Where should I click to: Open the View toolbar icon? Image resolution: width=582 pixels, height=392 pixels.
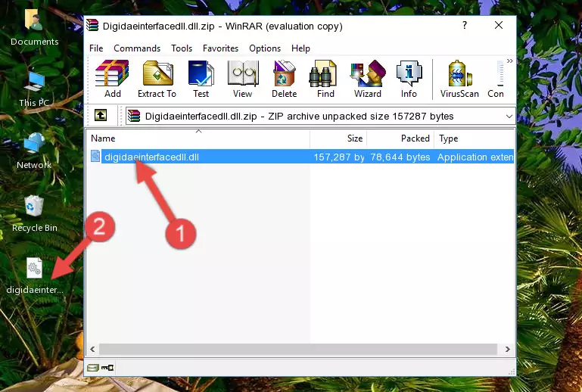[x=243, y=79]
